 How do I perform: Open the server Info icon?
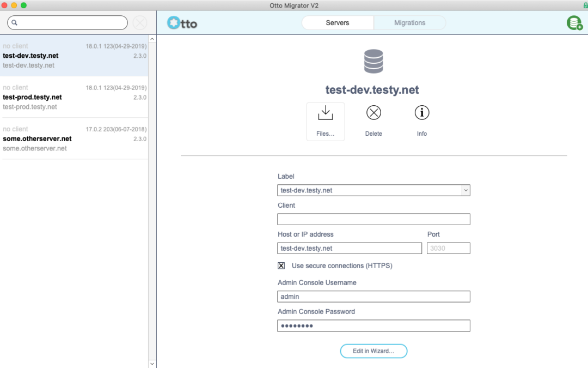[x=422, y=113]
